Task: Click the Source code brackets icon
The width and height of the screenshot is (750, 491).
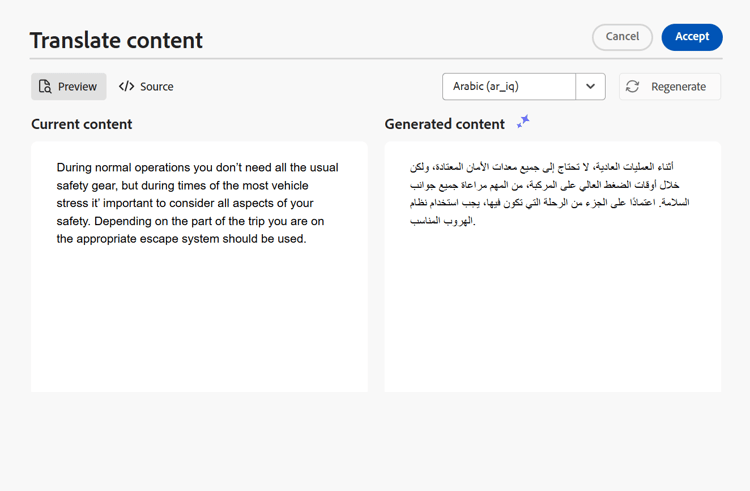Action: [x=127, y=87]
